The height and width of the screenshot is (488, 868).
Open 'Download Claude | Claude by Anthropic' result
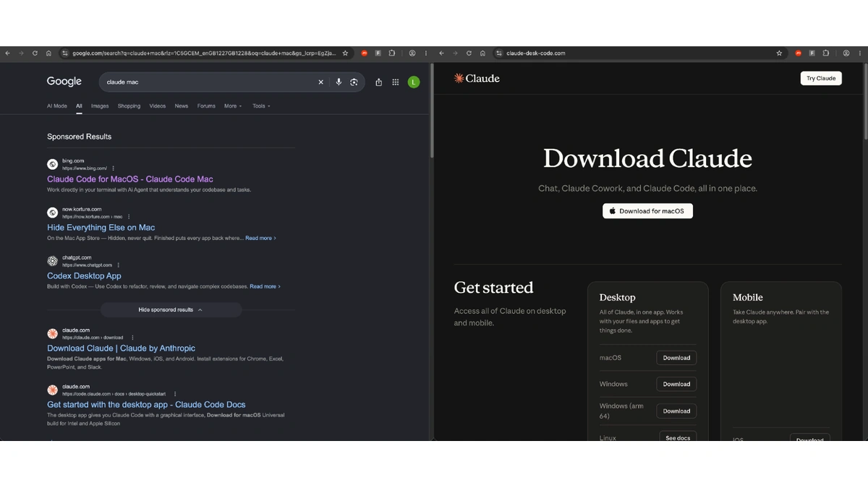(x=121, y=348)
